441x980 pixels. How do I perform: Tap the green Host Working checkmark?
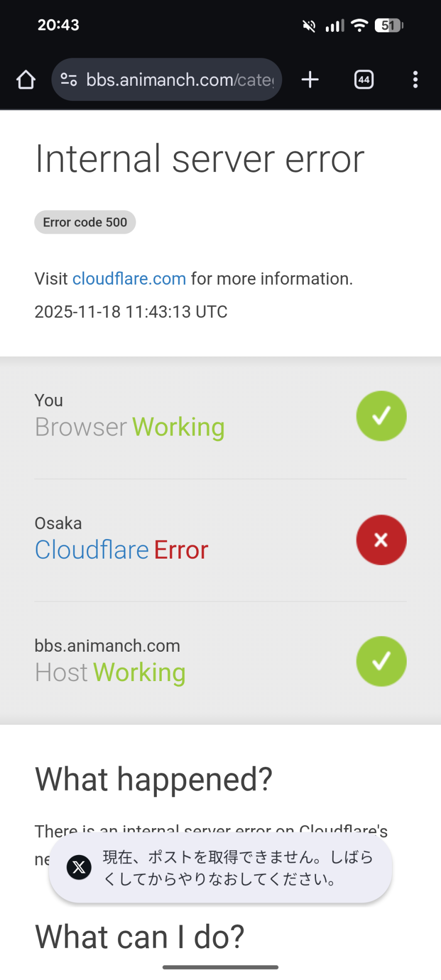tap(381, 661)
